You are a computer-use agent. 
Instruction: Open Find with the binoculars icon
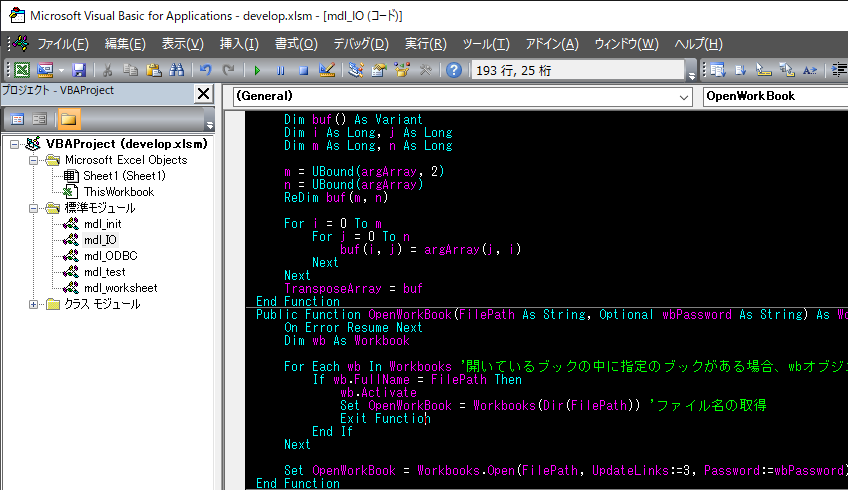pyautogui.click(x=177, y=70)
